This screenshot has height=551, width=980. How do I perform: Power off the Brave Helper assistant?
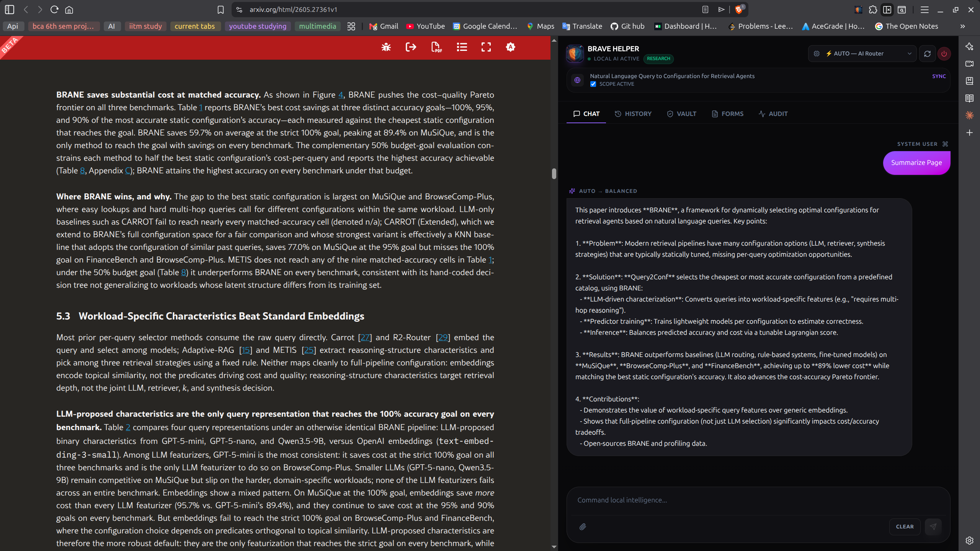pos(944,54)
